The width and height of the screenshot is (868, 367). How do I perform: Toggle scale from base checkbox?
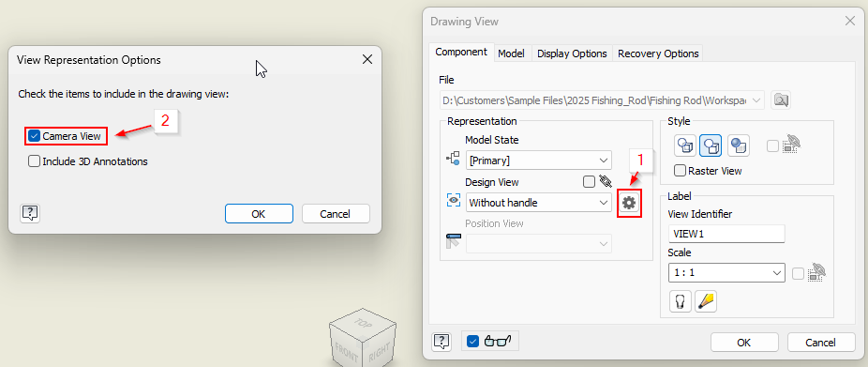(798, 273)
